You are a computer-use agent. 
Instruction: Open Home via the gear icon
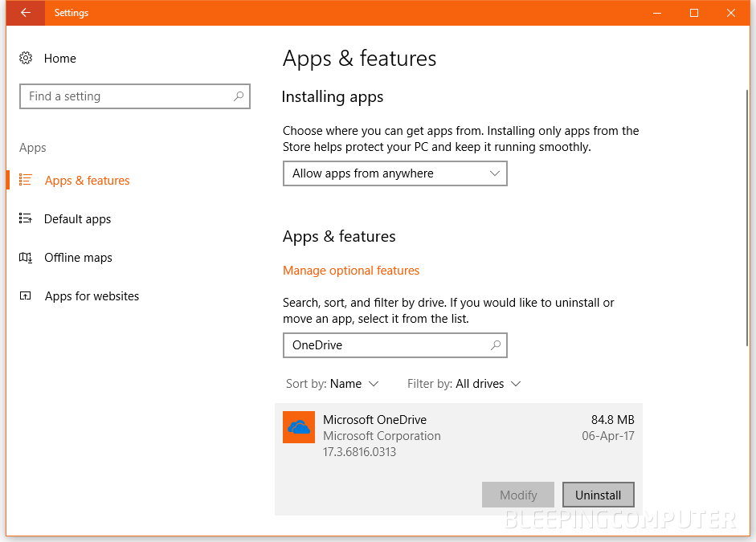pos(26,59)
